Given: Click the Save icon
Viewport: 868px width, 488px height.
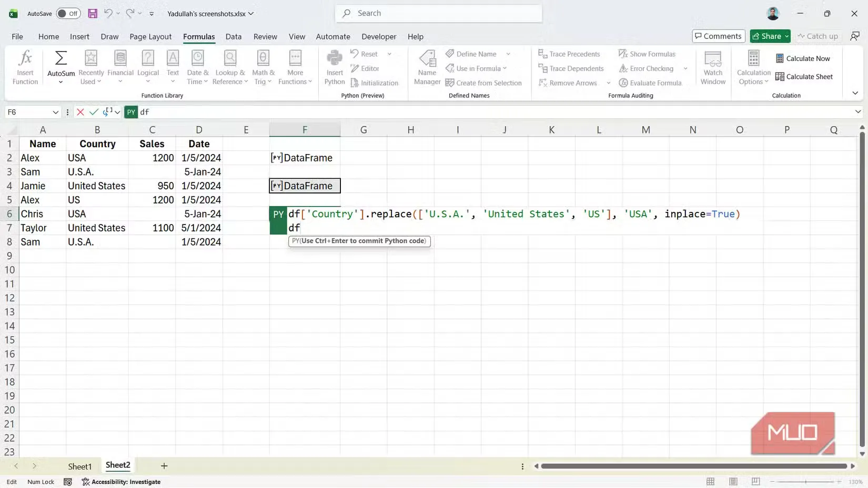Looking at the screenshot, I should tap(93, 13).
